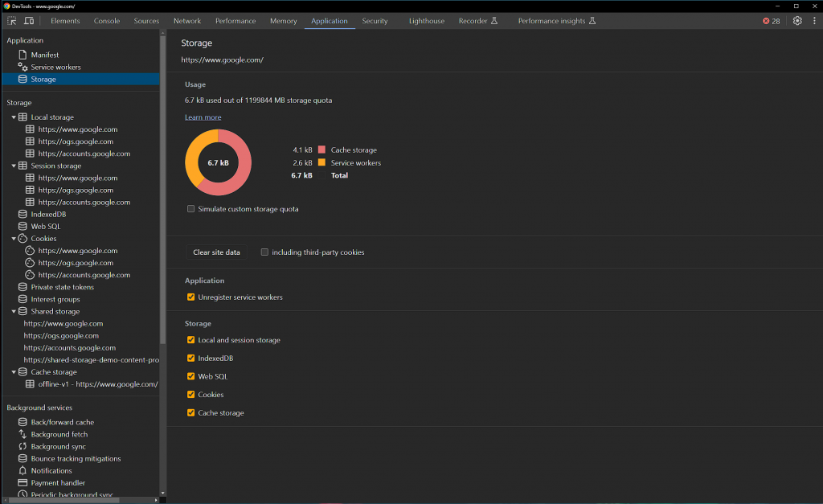Open the three-dot customize DevTools menu
823x504 pixels.
(813, 21)
